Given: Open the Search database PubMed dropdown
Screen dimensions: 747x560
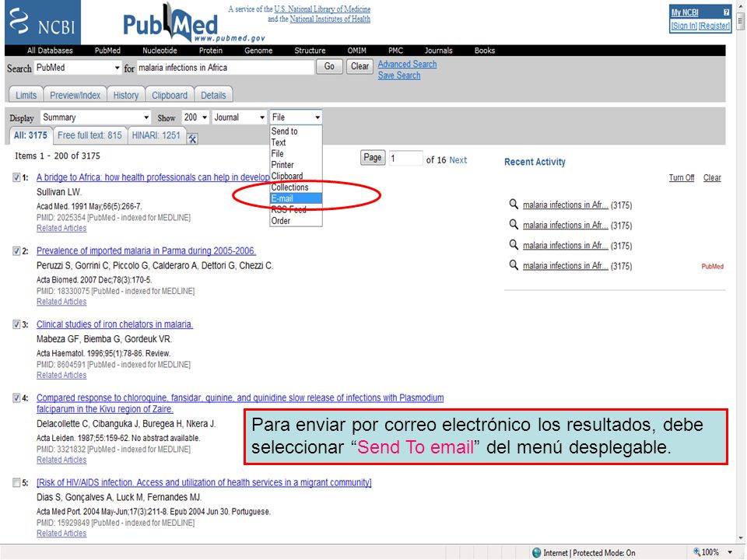Looking at the screenshot, I should (78, 68).
